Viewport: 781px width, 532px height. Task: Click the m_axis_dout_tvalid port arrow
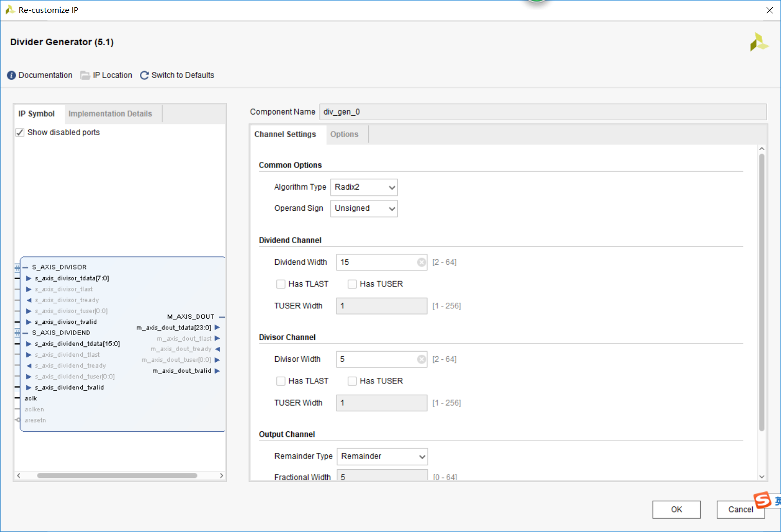click(217, 371)
